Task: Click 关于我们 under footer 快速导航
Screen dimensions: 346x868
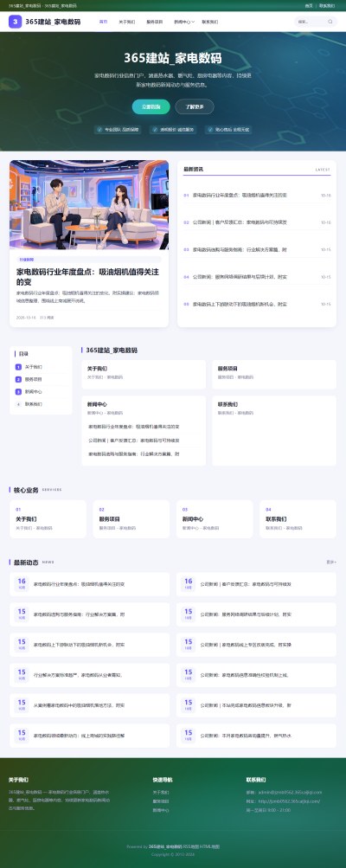Action: coord(161,793)
